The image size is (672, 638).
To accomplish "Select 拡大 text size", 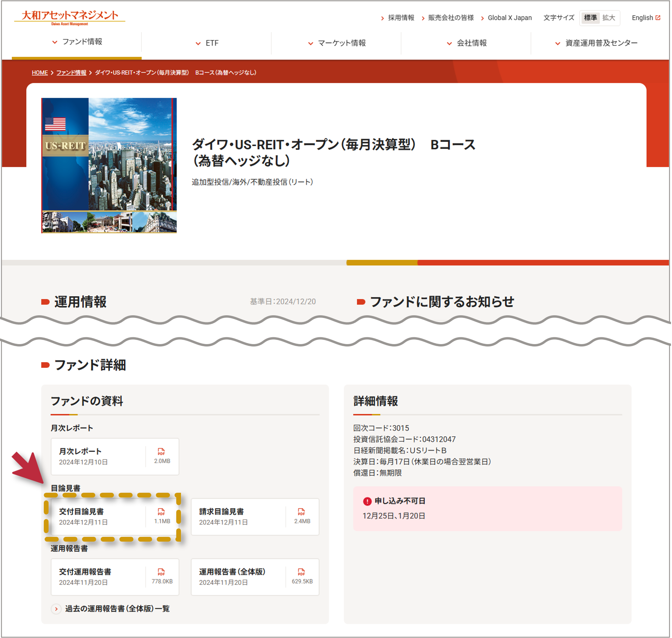I will pos(610,18).
